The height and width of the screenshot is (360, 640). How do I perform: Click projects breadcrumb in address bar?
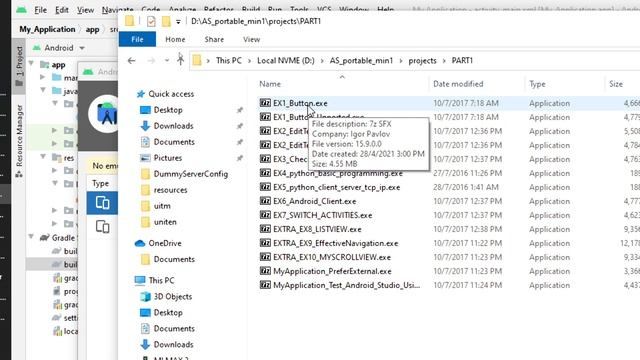click(422, 60)
